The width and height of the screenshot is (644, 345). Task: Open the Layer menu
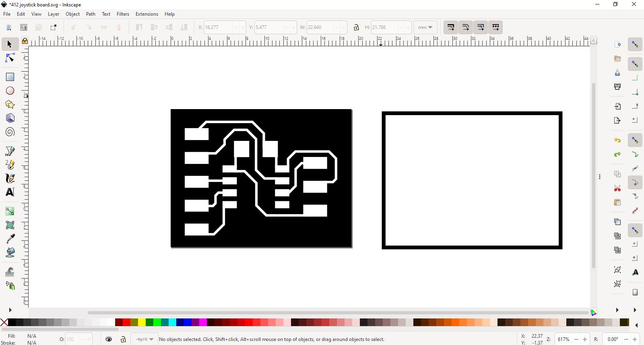54,14
